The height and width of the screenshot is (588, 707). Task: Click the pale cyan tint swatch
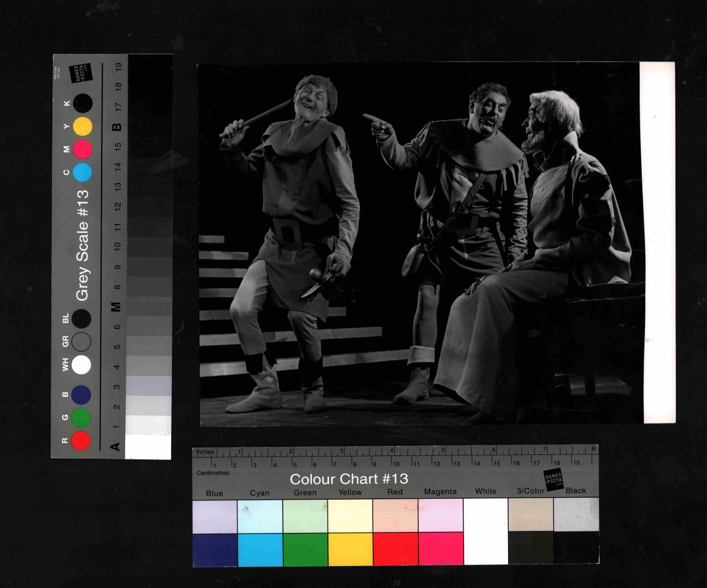[260, 516]
